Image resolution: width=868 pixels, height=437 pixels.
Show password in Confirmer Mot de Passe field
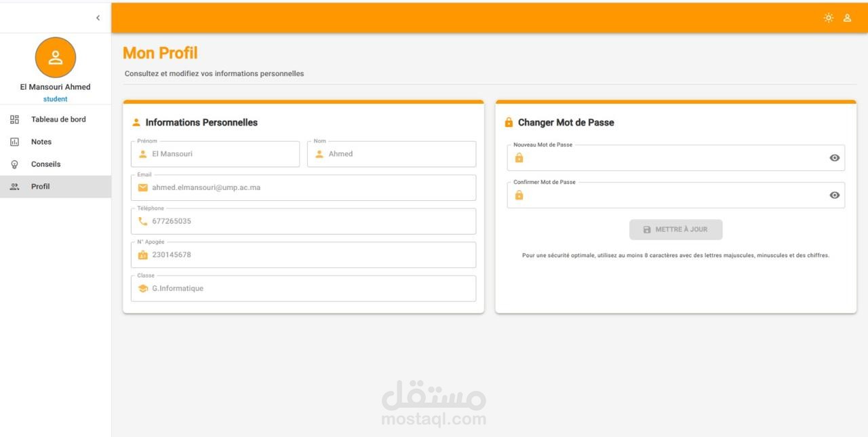pos(835,195)
